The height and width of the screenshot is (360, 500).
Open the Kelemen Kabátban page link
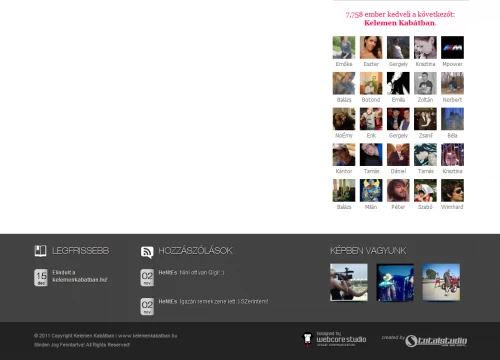pyautogui.click(x=400, y=23)
